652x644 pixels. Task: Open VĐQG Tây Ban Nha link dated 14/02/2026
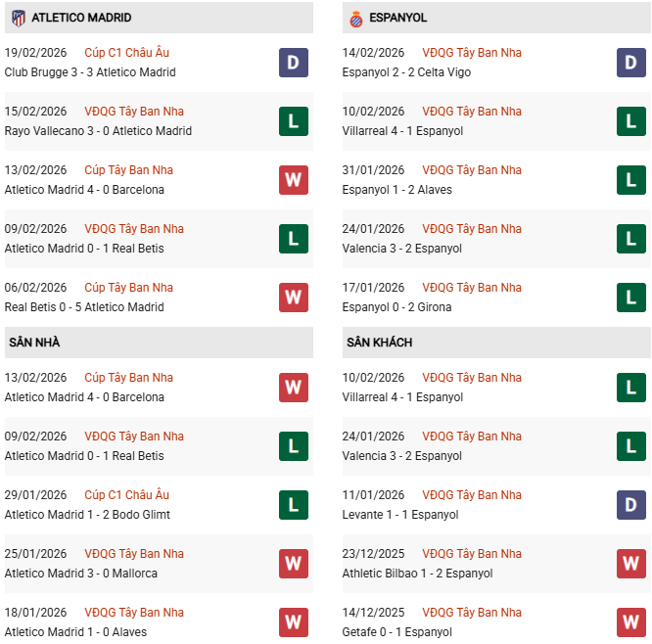click(x=472, y=53)
